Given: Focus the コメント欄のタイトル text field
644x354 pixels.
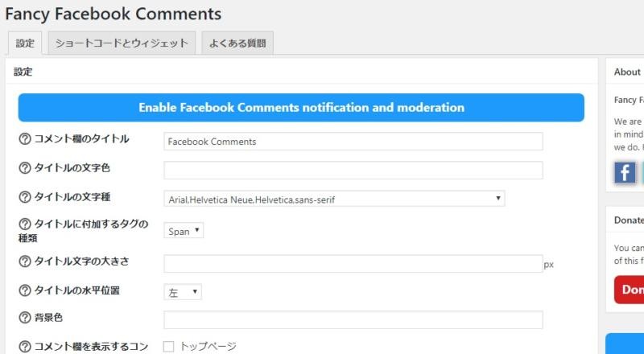Looking at the screenshot, I should (x=353, y=142).
